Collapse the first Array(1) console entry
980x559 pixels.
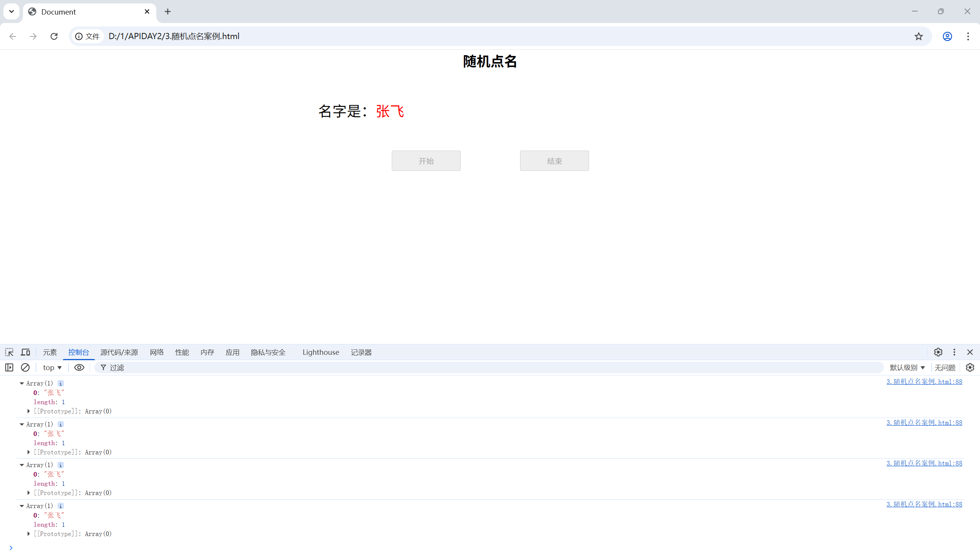pyautogui.click(x=22, y=383)
